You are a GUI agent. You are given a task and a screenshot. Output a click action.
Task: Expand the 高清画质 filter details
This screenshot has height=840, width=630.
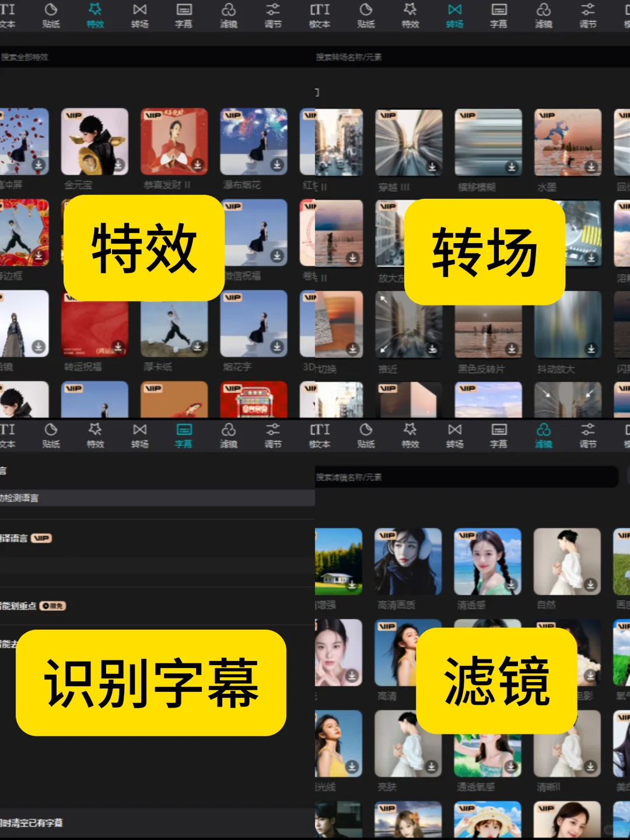point(408,560)
